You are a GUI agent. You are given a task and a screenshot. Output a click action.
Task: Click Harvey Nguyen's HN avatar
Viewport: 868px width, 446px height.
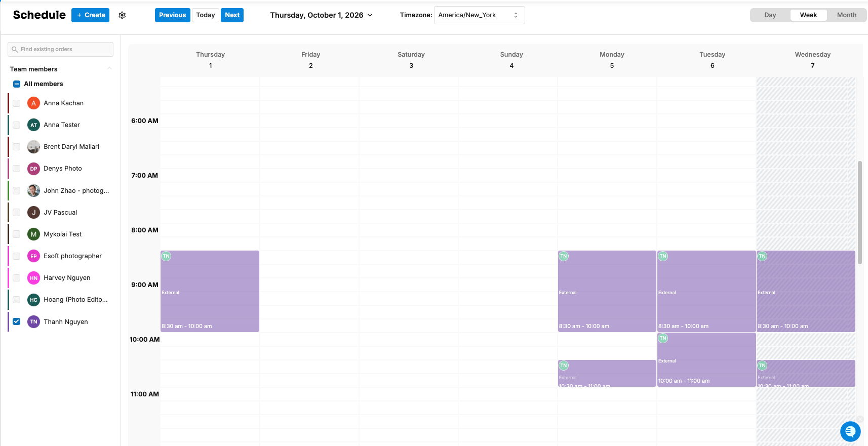pos(33,278)
